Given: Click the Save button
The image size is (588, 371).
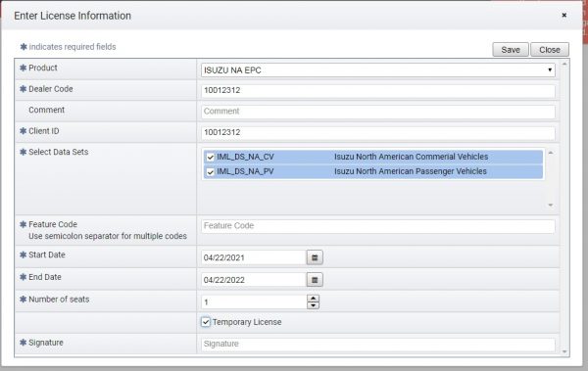Looking at the screenshot, I should click(511, 50).
